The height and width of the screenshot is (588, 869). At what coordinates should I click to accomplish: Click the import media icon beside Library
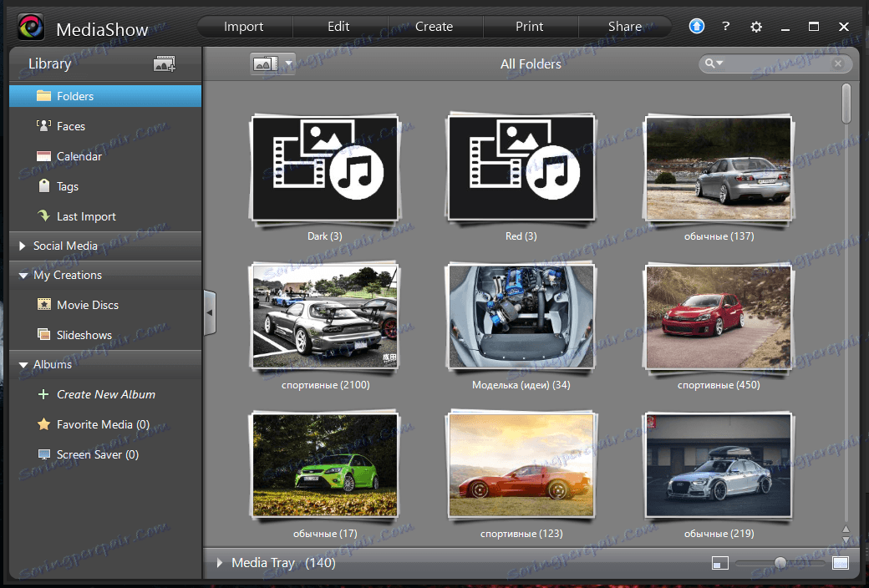tap(165, 63)
